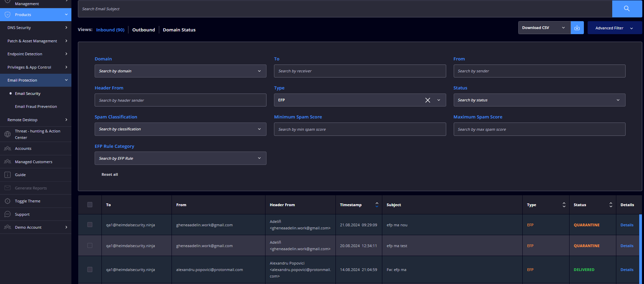Sort by Timestamp column arrows

click(377, 205)
